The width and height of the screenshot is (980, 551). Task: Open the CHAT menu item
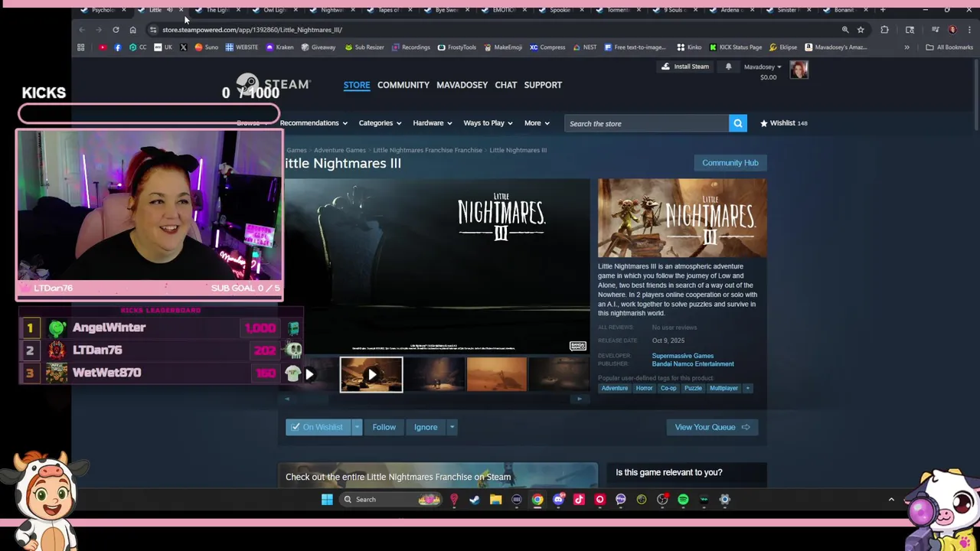click(506, 85)
